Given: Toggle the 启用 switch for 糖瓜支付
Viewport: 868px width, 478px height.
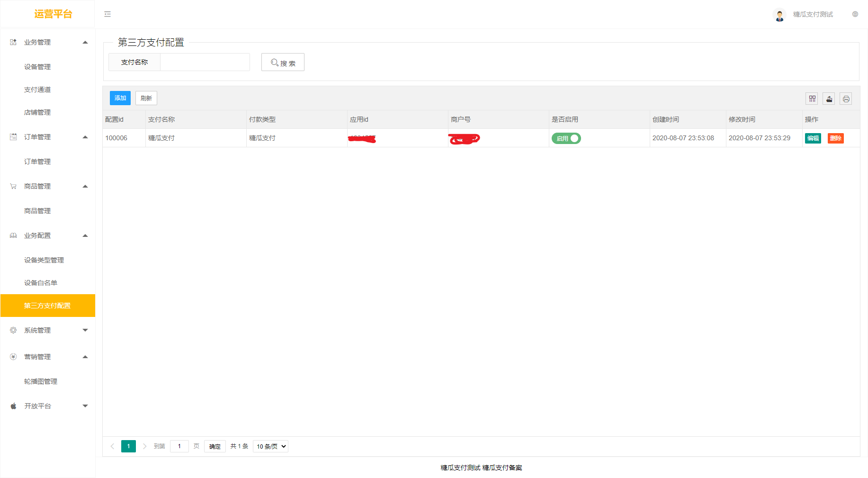Looking at the screenshot, I should pos(566,138).
